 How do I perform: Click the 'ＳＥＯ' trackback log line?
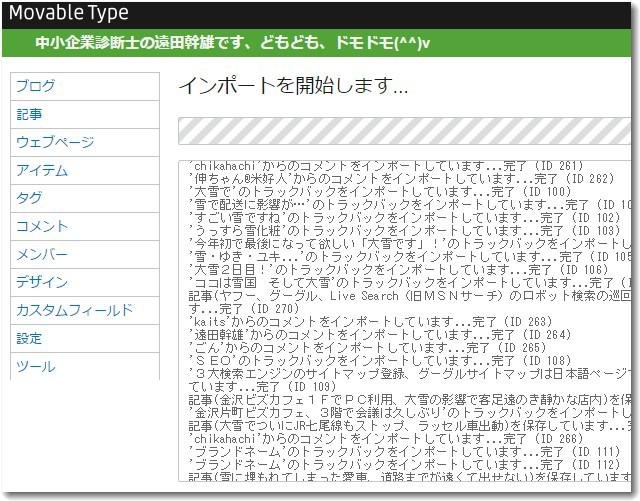pos(380,361)
